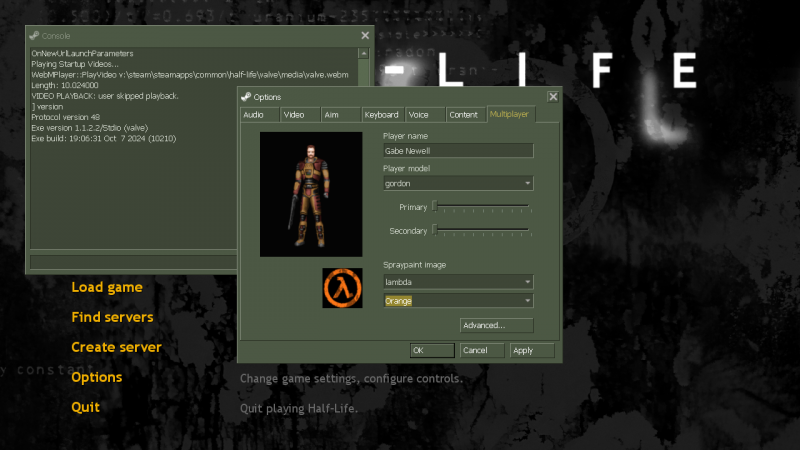Click the 'Protocol version 48' console line
The width and height of the screenshot is (800, 450).
(x=65, y=117)
